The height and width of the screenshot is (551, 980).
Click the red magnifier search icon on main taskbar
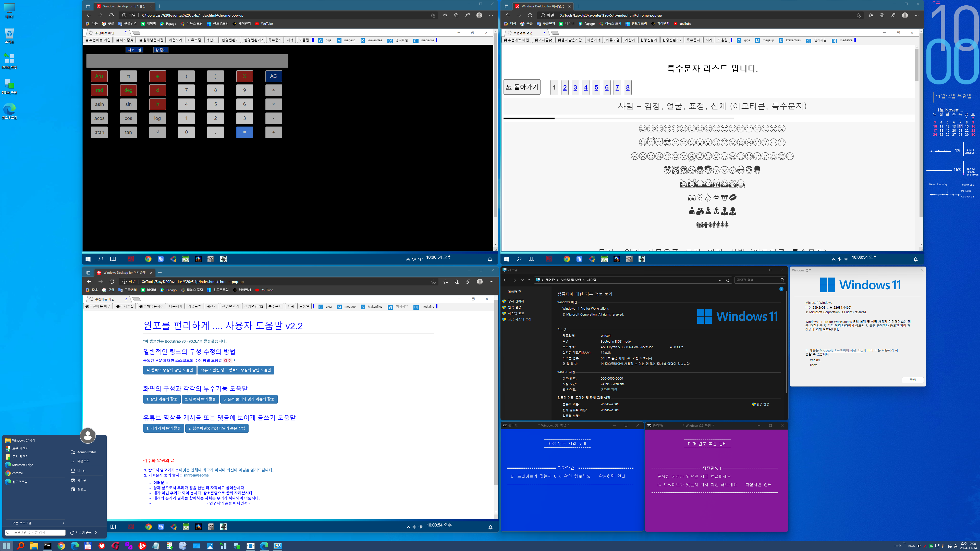pos(20,546)
